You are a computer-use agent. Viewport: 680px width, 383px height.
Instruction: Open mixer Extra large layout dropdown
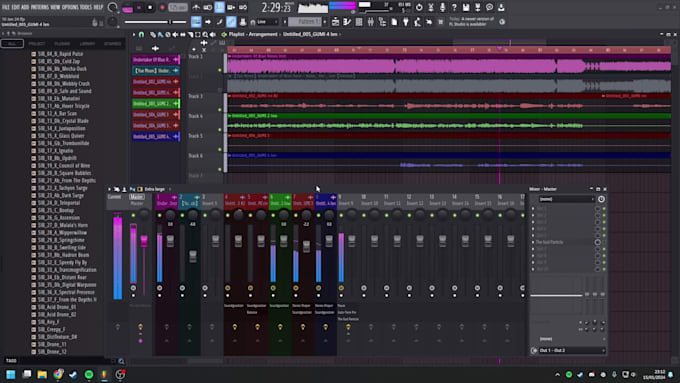pyautogui.click(x=155, y=189)
